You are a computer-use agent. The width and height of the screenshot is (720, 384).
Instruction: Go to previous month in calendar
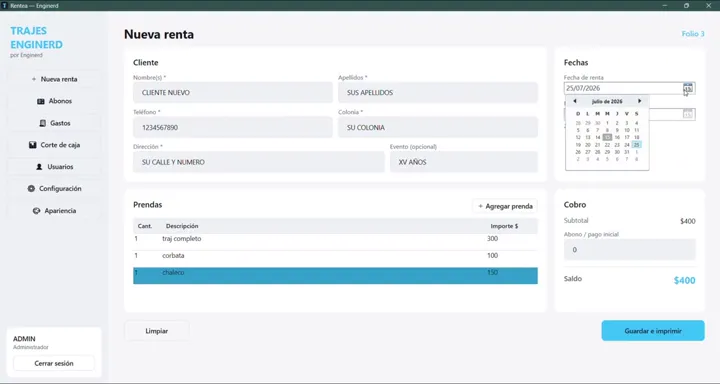(x=574, y=101)
